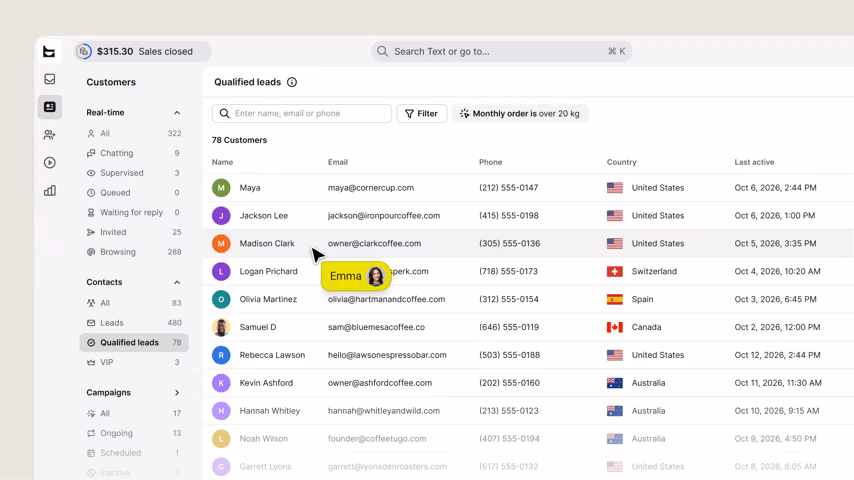
Task: Click the sales closed coin icon
Action: 84,51
